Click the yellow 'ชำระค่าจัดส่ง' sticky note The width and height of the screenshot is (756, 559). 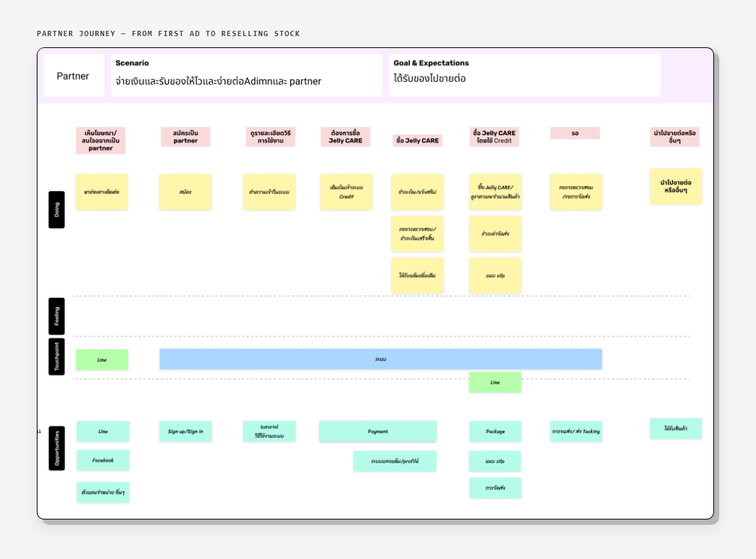click(x=495, y=234)
